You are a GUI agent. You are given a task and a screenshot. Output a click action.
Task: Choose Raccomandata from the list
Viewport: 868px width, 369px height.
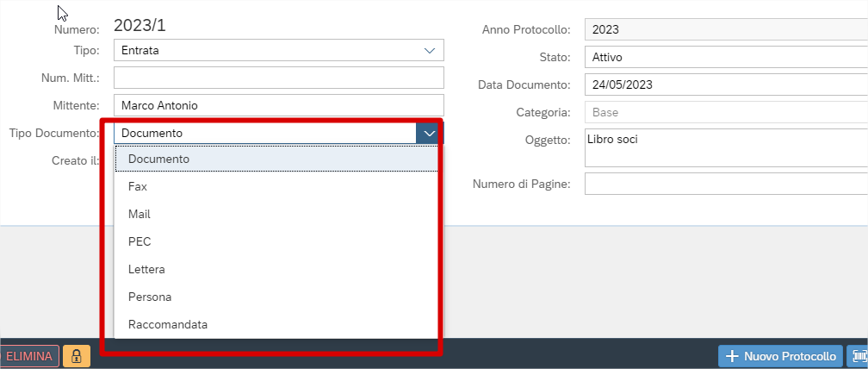pyautogui.click(x=276, y=325)
